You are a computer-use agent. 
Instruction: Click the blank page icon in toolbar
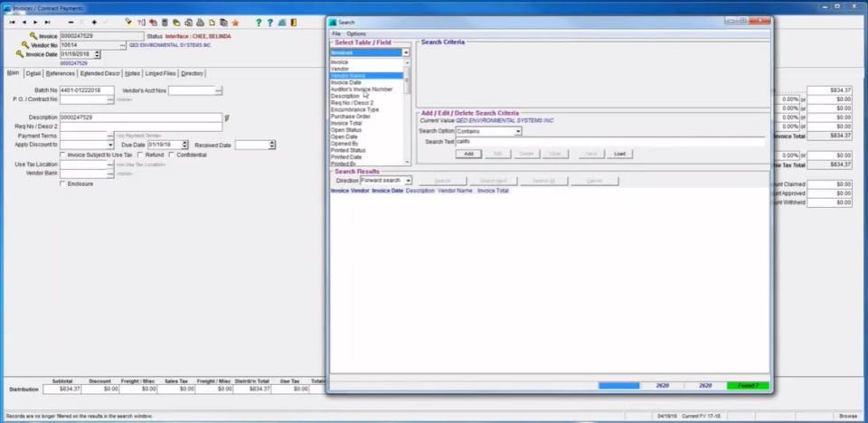pos(212,23)
